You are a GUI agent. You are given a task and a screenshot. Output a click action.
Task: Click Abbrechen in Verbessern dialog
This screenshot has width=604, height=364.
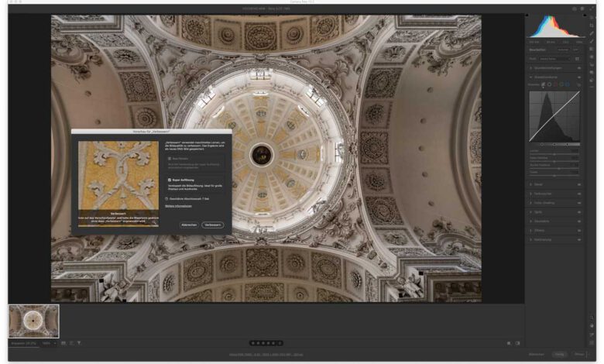(189, 225)
